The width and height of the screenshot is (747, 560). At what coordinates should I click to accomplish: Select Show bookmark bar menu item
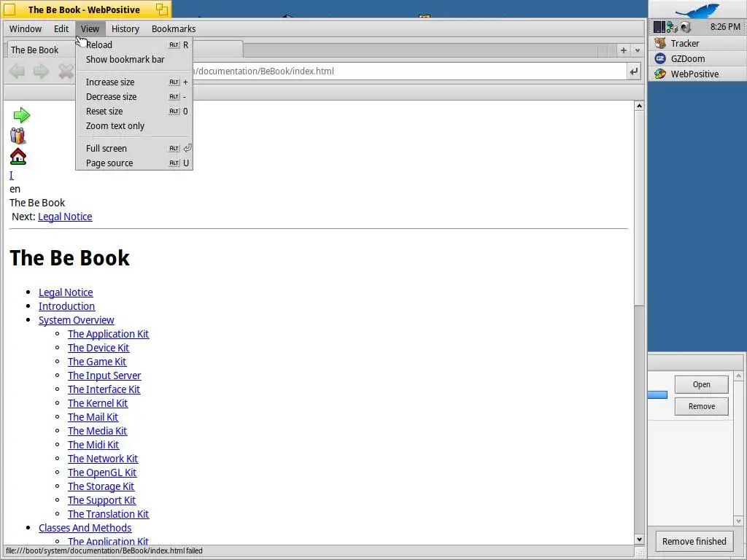coord(134,60)
